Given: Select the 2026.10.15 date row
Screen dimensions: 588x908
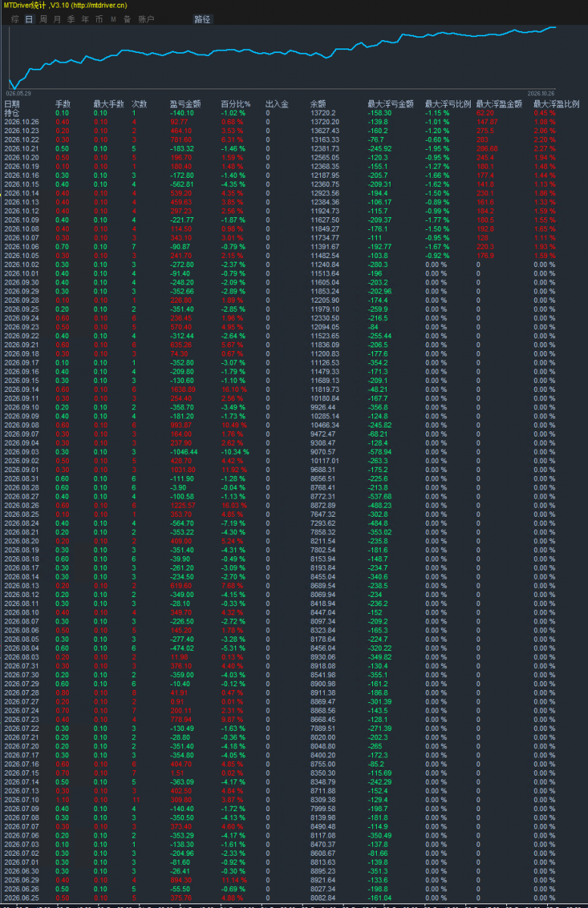Looking at the screenshot, I should (x=21, y=185).
